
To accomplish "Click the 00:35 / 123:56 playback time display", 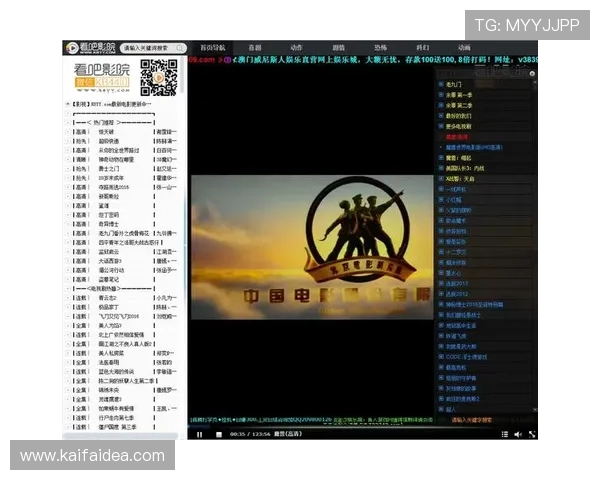I will 250,434.
